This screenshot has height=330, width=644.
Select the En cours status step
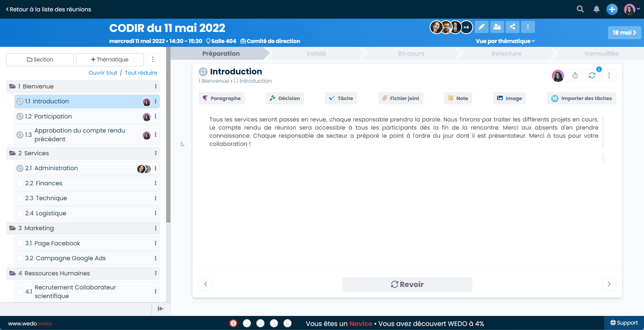pos(411,54)
